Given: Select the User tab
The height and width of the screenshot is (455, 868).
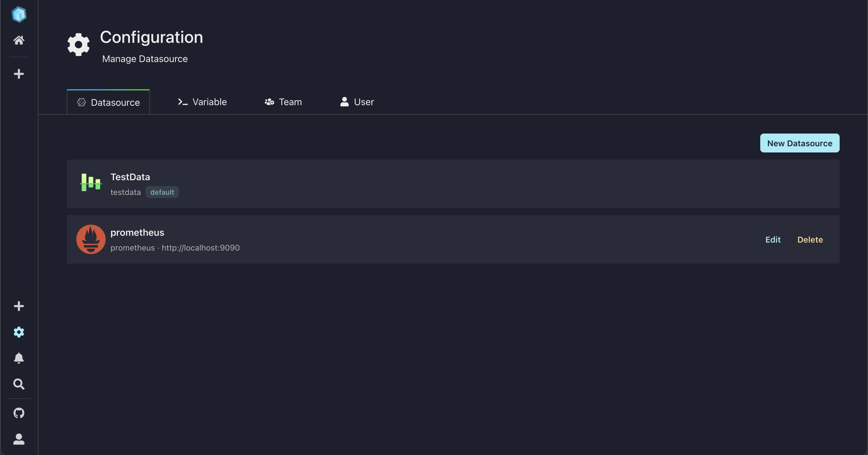Looking at the screenshot, I should tap(357, 102).
